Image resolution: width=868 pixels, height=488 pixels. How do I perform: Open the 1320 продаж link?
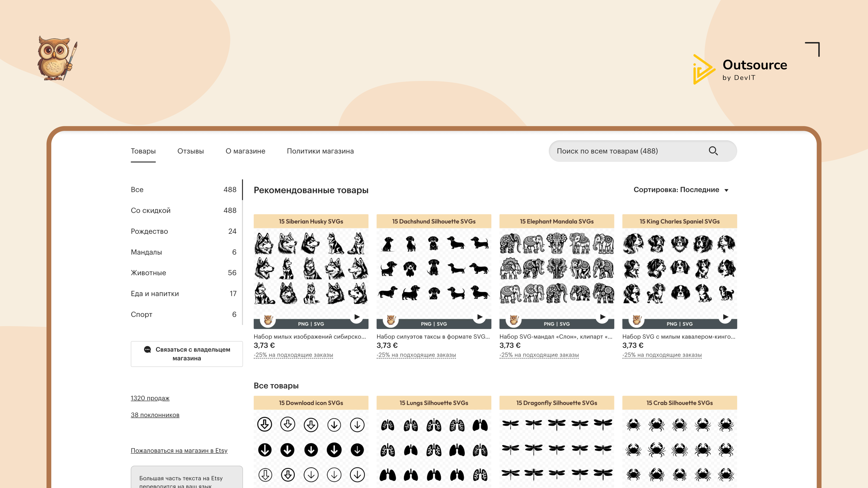pos(150,398)
